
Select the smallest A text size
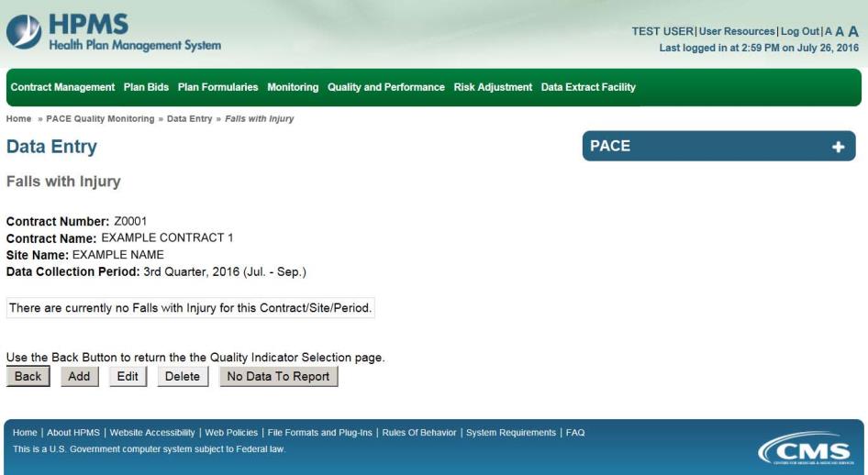(829, 31)
